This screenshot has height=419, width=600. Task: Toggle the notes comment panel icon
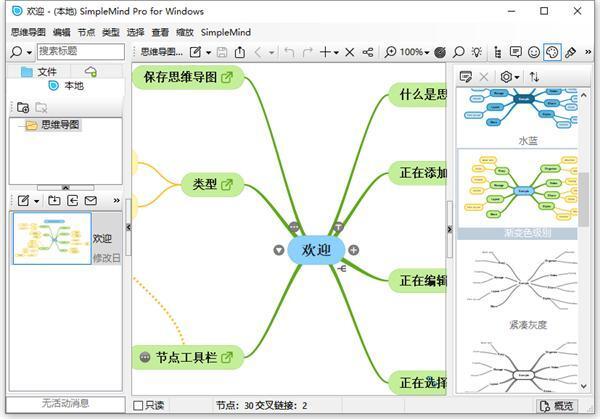[x=515, y=52]
